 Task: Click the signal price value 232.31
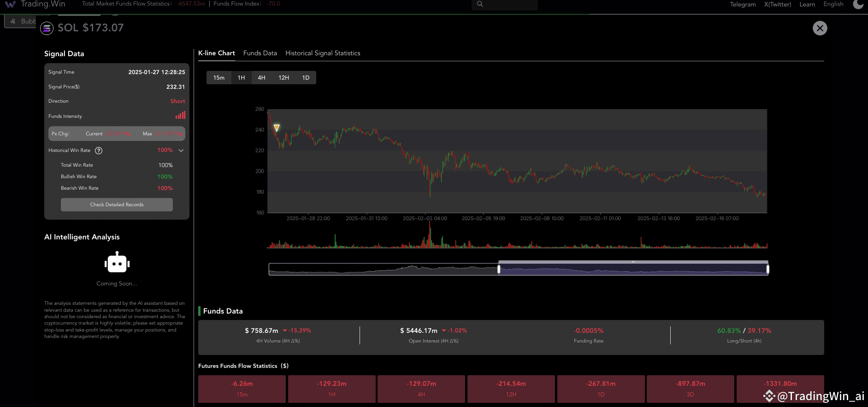click(x=176, y=87)
